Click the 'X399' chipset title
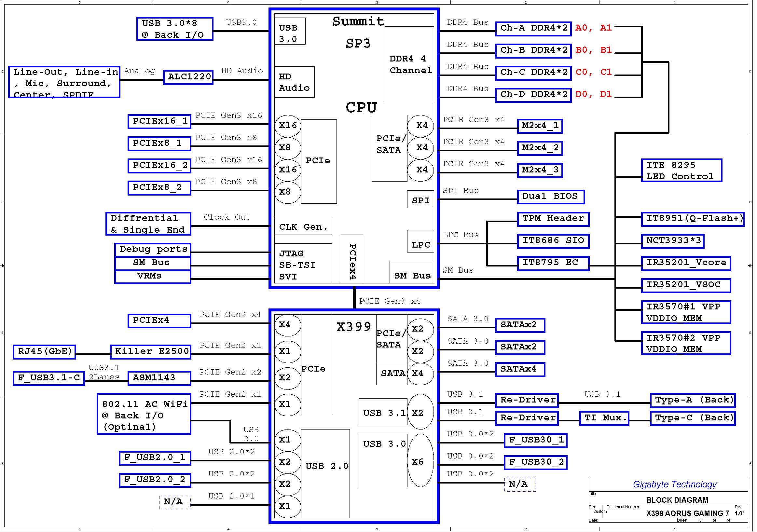This screenshot has height=532, width=757. (x=354, y=327)
